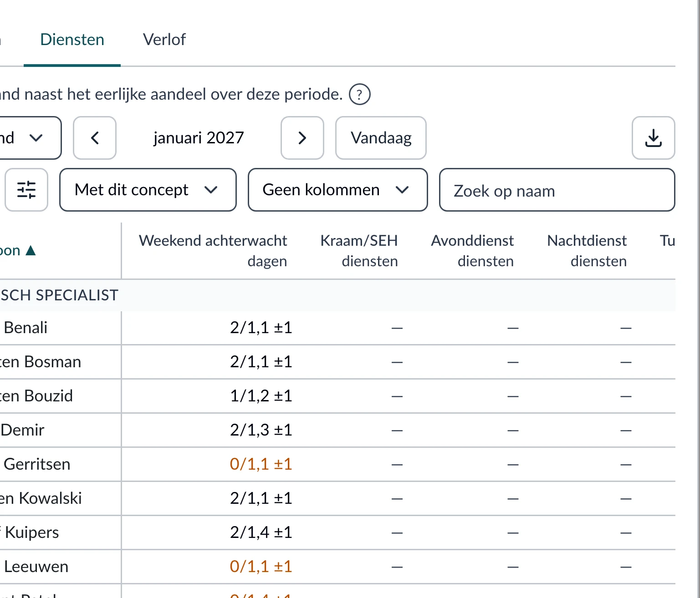The width and height of the screenshot is (700, 598).
Task: Click the Nachtdienst diensten column header
Action: tap(587, 251)
